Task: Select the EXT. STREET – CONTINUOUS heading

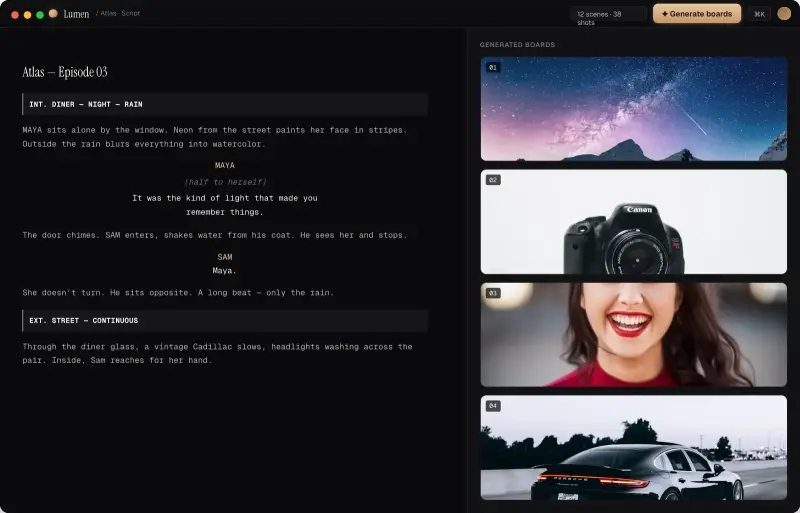Action: pos(225,321)
